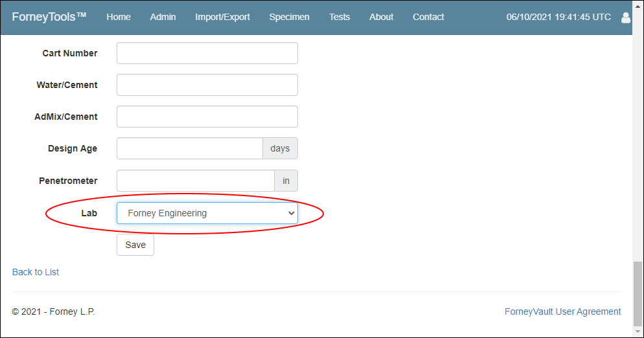Open the ForneyVault User Agreement link
The image size is (644, 338).
562,311
